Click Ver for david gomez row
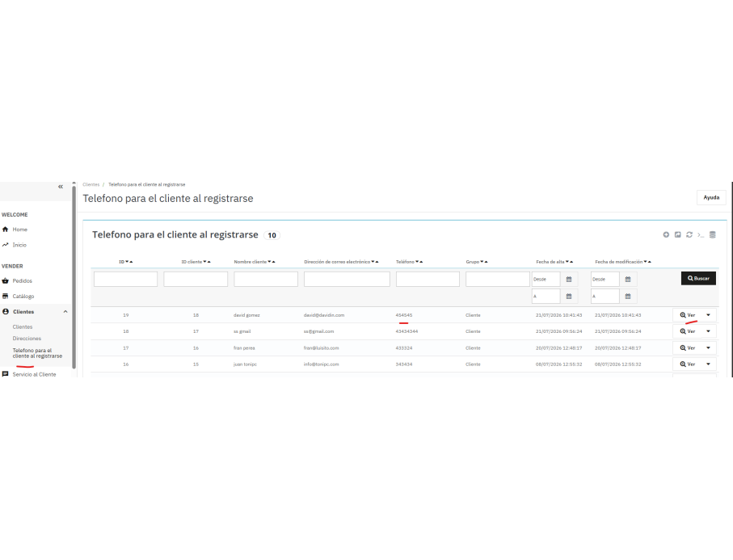 (x=688, y=315)
